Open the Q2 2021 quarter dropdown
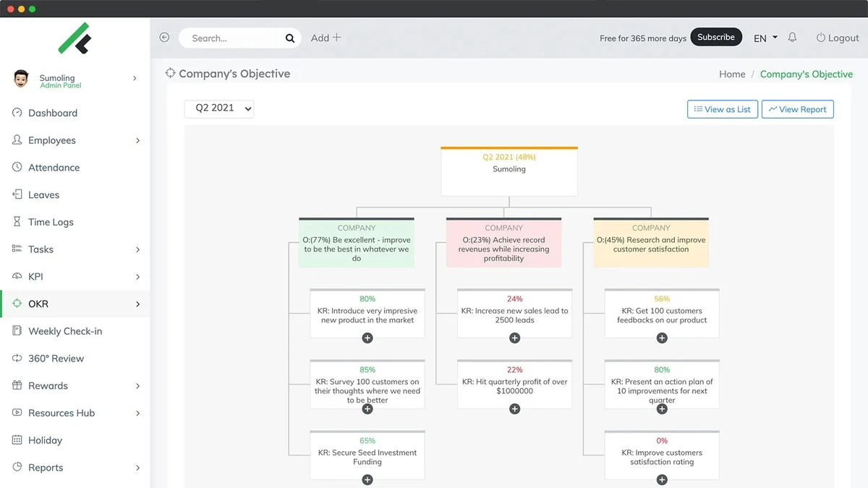 click(218, 108)
